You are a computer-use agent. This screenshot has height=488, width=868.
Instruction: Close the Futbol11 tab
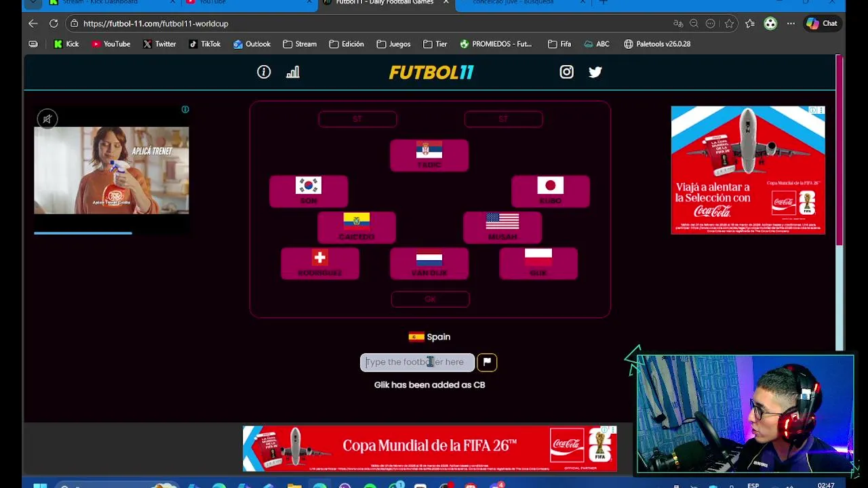pos(446,2)
